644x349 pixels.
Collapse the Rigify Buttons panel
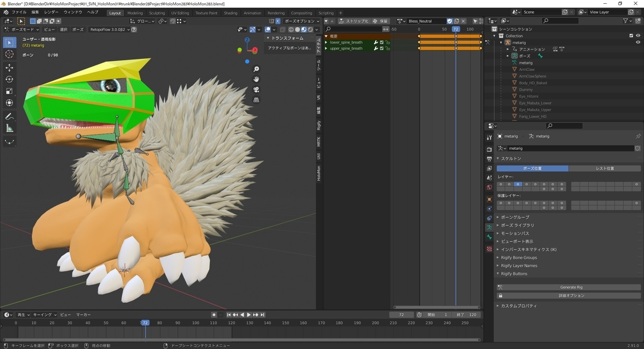pyautogui.click(x=498, y=273)
